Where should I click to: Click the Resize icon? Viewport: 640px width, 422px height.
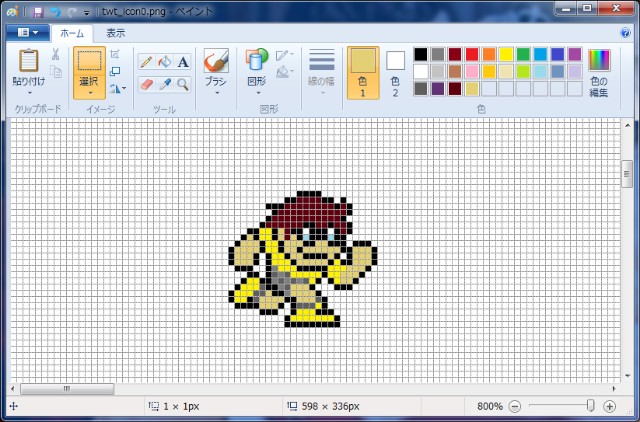tap(115, 71)
